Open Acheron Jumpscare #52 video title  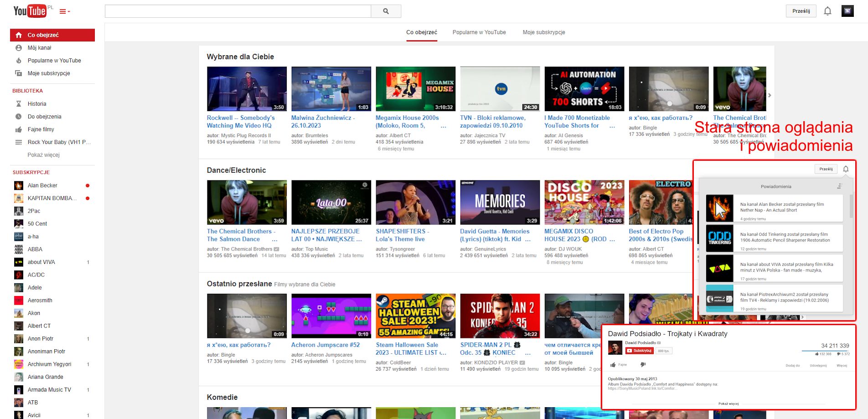325,345
